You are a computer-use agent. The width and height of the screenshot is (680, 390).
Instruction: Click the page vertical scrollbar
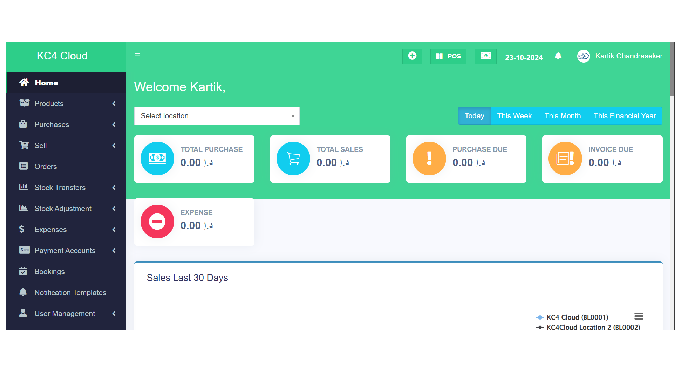tap(672, 69)
